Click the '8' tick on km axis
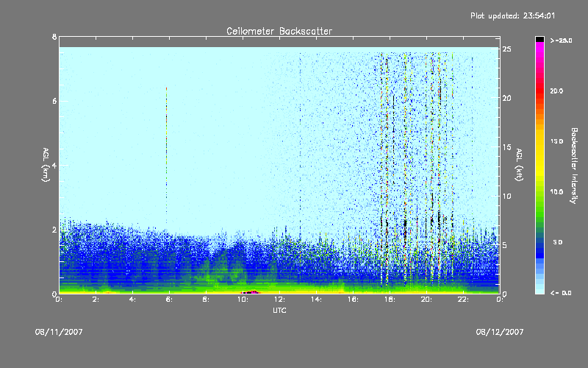The width and height of the screenshot is (588, 368). click(x=54, y=37)
